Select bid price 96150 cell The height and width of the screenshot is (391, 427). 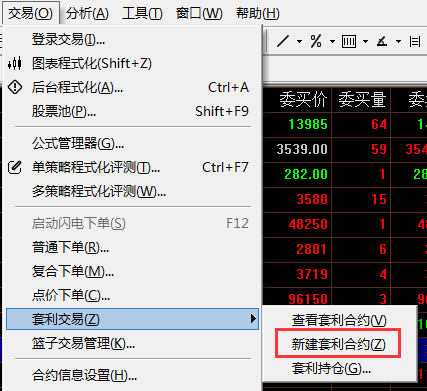click(x=298, y=297)
